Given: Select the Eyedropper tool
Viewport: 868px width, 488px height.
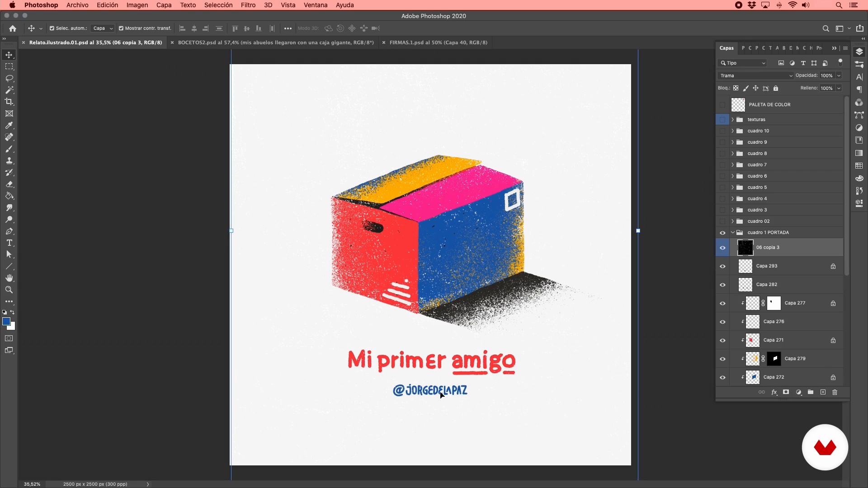Looking at the screenshot, I should coord(9,125).
